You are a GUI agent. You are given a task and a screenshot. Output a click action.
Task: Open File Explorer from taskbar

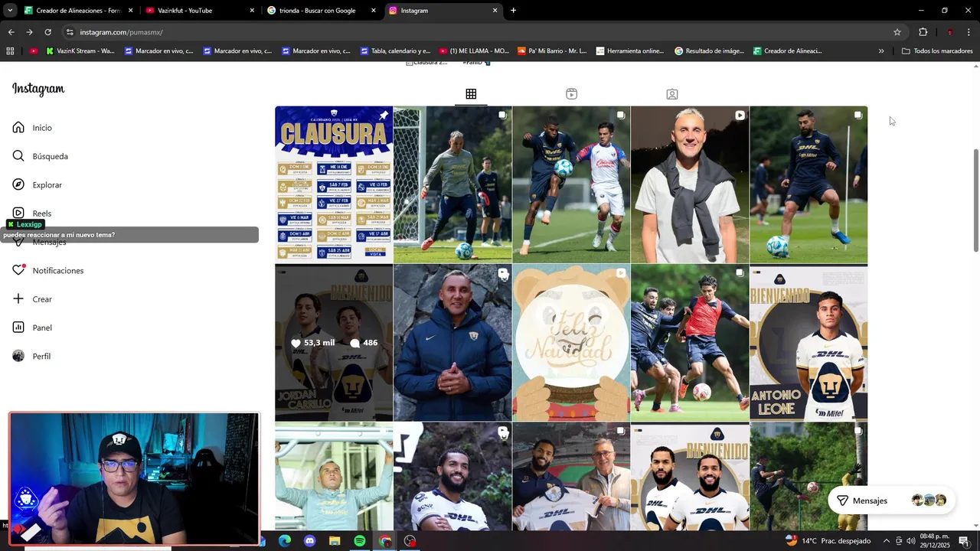[335, 541]
